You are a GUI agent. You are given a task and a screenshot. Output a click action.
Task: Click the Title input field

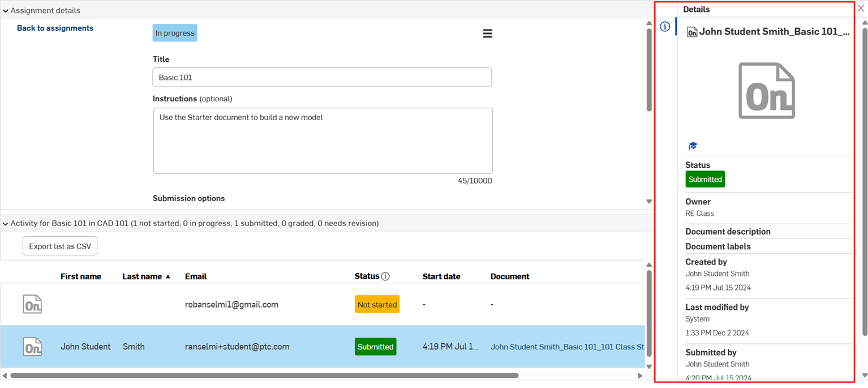point(321,78)
